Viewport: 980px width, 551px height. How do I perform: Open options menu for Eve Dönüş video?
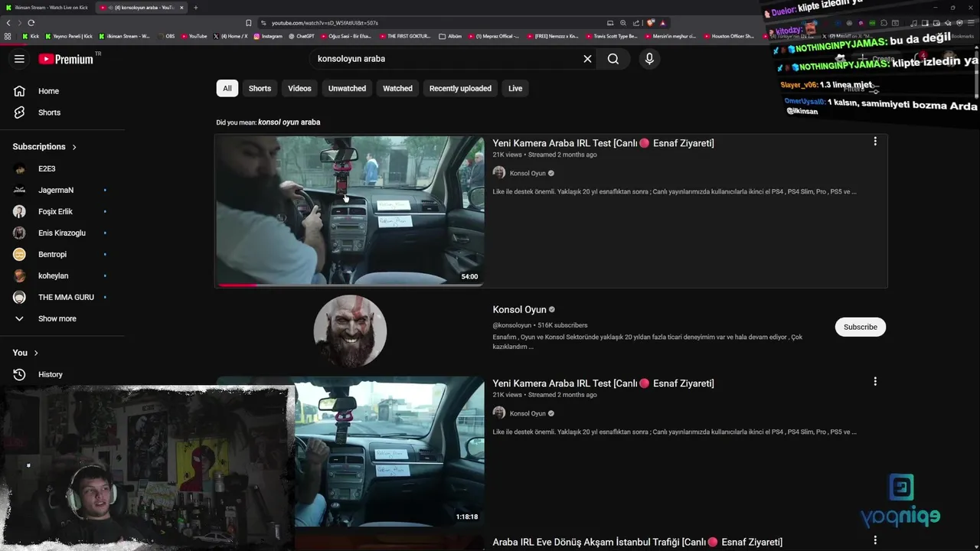pos(875,540)
